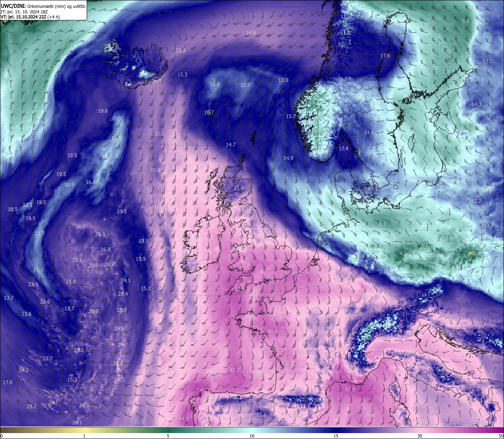Click the 26.2 map value
This screenshot has width=504, height=439.
point(24,370)
